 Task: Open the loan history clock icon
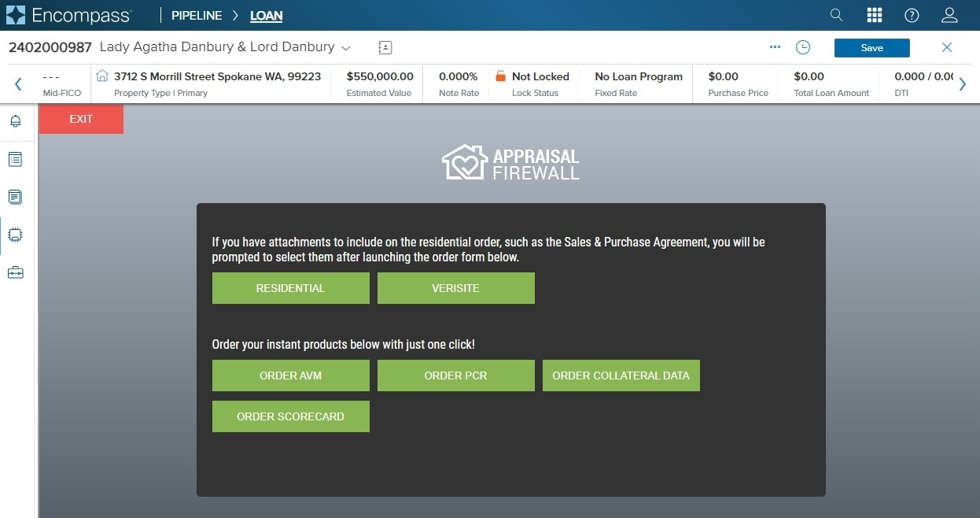click(x=802, y=47)
